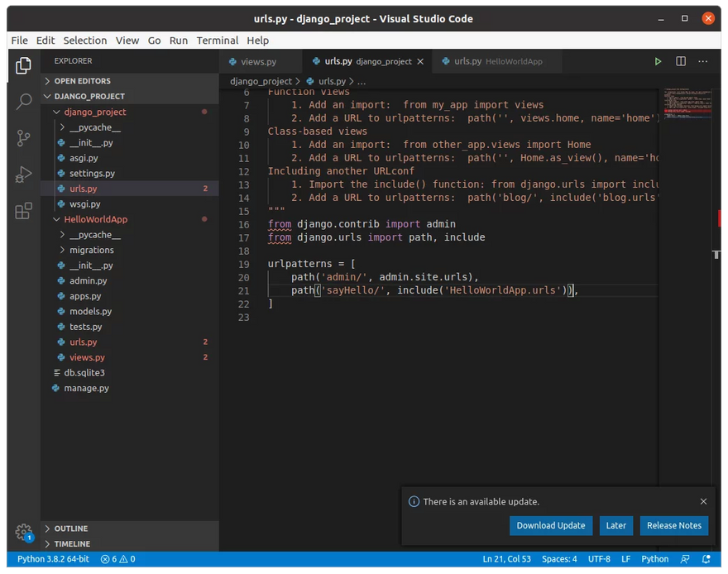Click the Download Update button
728x574 pixels.
[550, 525]
